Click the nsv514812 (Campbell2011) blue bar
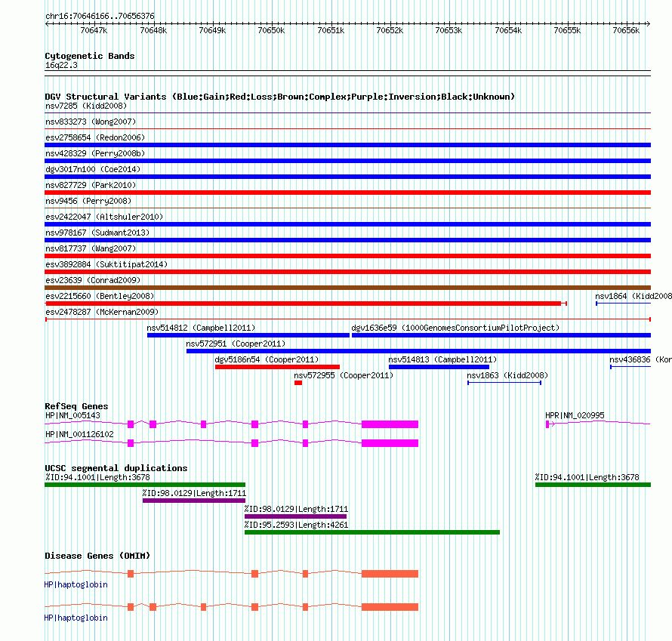This screenshot has width=672, height=641. point(248,335)
